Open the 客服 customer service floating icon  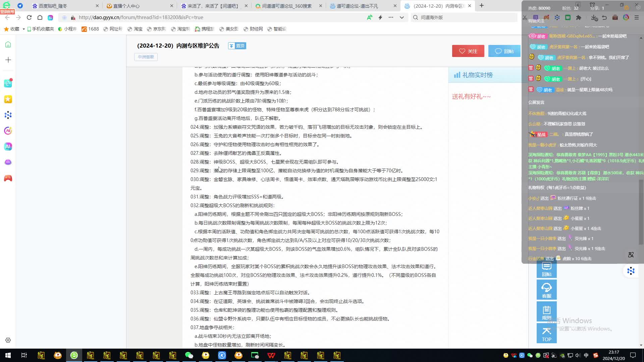546,289
